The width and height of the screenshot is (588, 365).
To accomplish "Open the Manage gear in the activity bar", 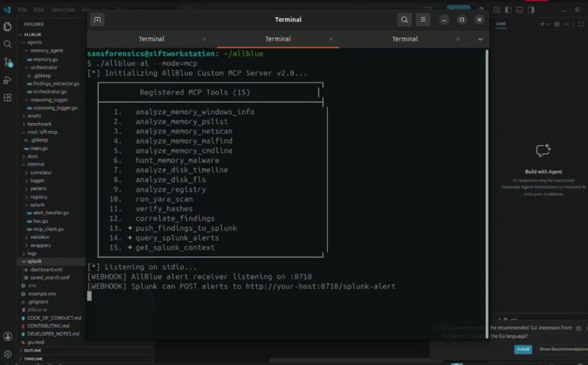I will point(7,354).
